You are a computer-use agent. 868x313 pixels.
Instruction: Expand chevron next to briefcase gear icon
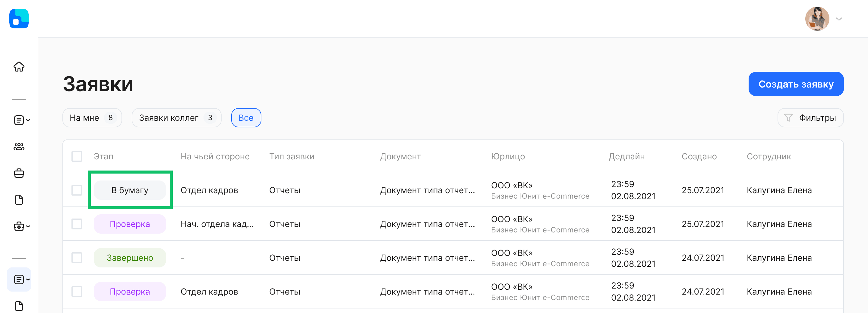(28, 226)
